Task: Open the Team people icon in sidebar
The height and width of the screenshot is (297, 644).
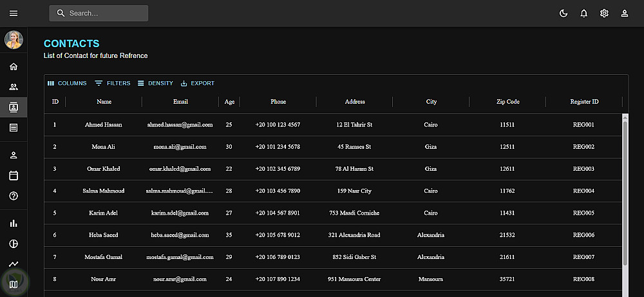Action: 14,87
